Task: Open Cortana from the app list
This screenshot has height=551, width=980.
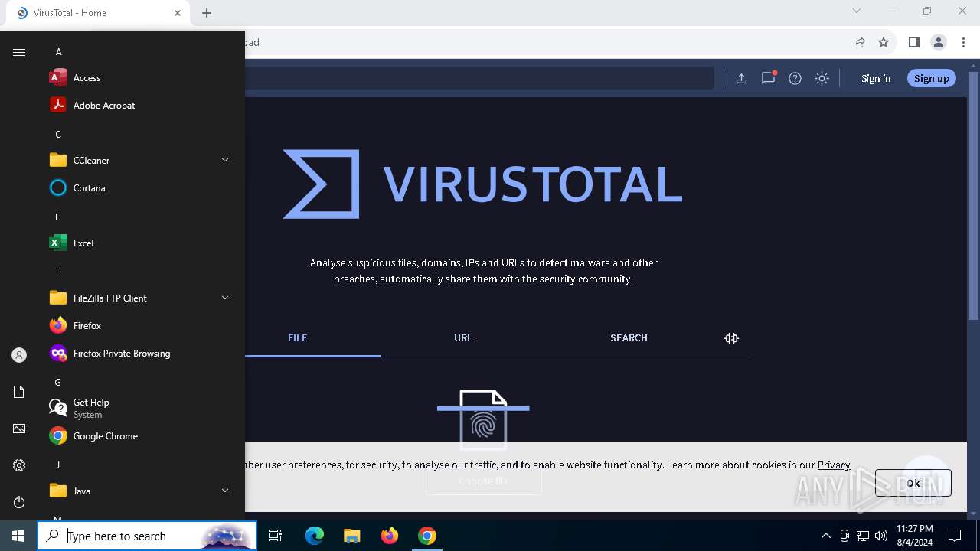Action: (x=138, y=188)
